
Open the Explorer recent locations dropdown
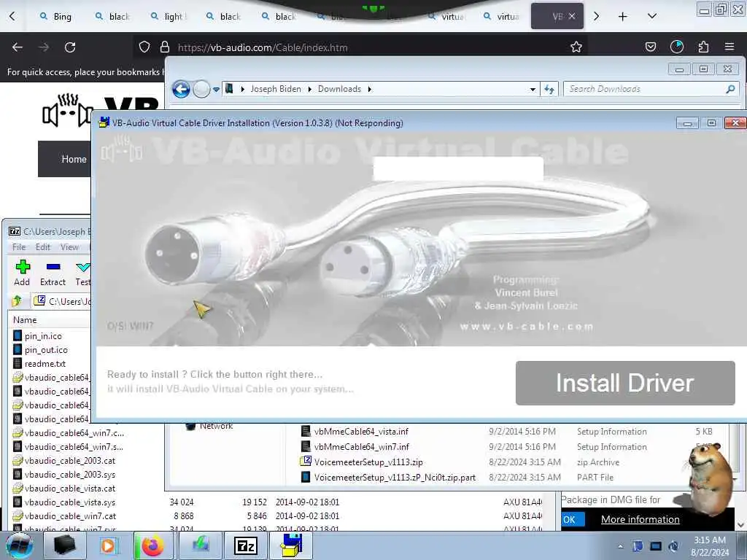[216, 90]
